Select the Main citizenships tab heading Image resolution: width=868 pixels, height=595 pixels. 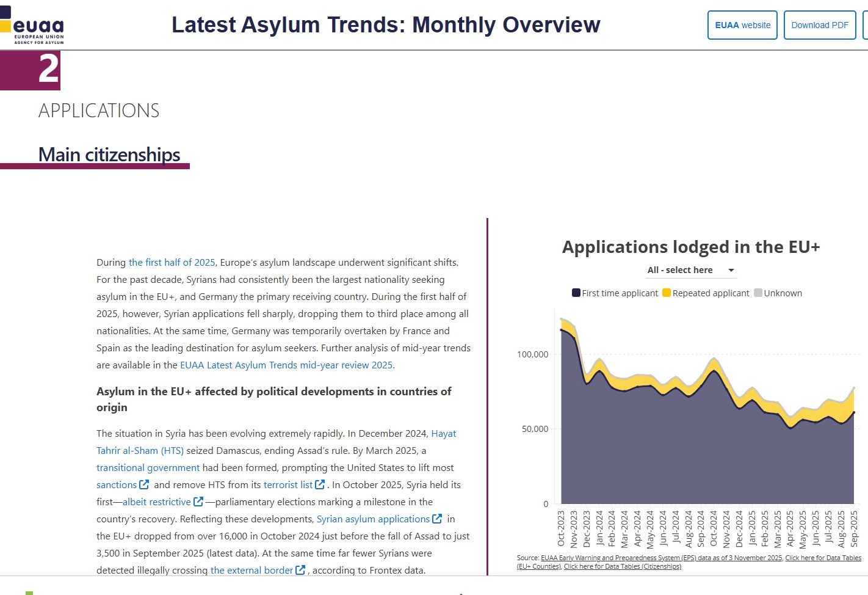(109, 155)
